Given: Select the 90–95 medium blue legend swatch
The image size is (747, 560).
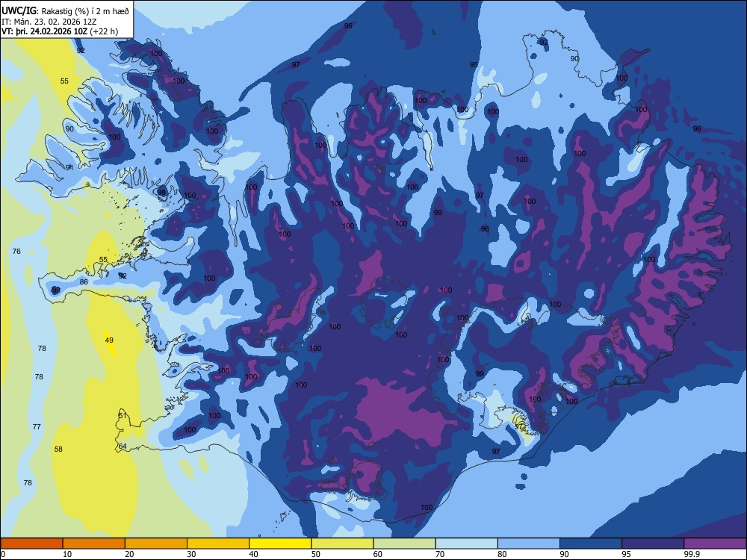Looking at the screenshot, I should pyautogui.click(x=591, y=544).
